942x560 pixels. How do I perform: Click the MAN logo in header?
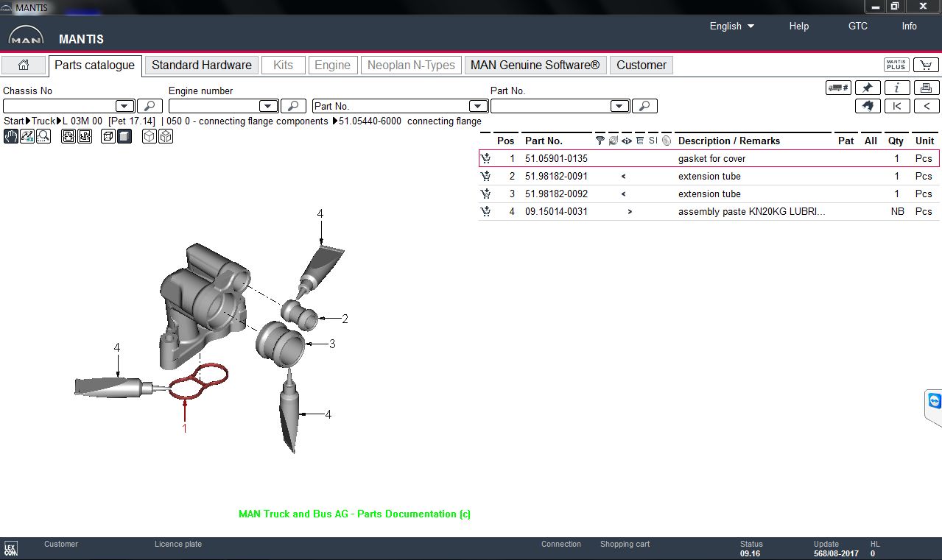pyautogui.click(x=26, y=36)
